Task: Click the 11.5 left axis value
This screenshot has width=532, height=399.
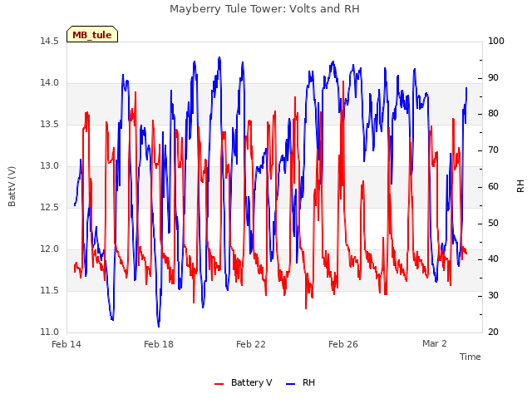Action: point(49,290)
